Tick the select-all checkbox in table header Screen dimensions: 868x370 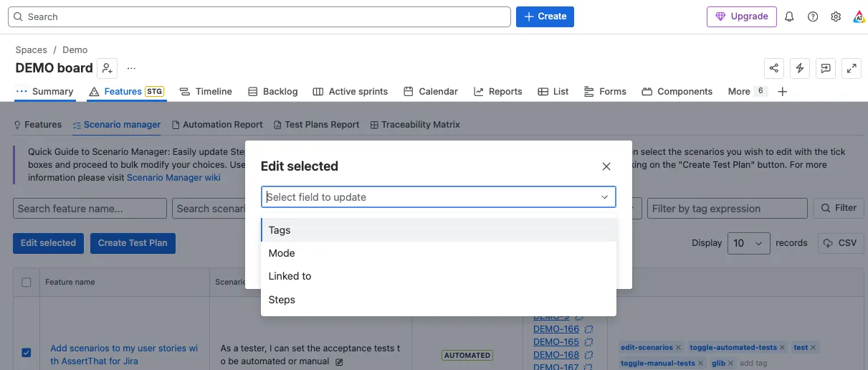(x=27, y=283)
